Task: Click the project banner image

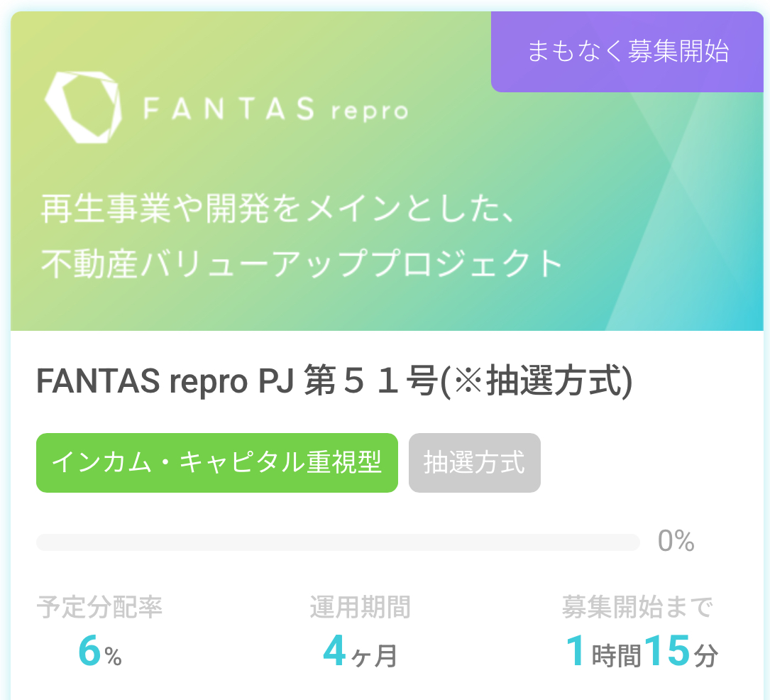Action: click(x=387, y=171)
